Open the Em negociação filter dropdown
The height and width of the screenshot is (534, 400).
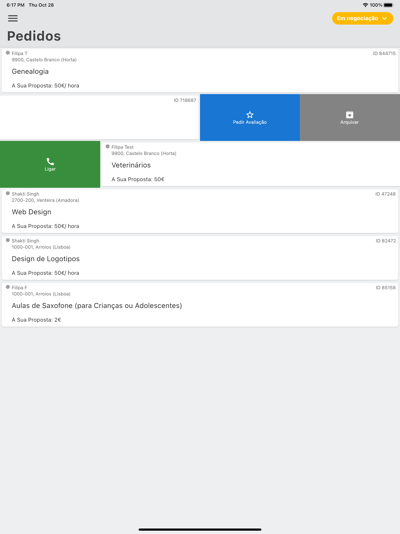(x=363, y=18)
